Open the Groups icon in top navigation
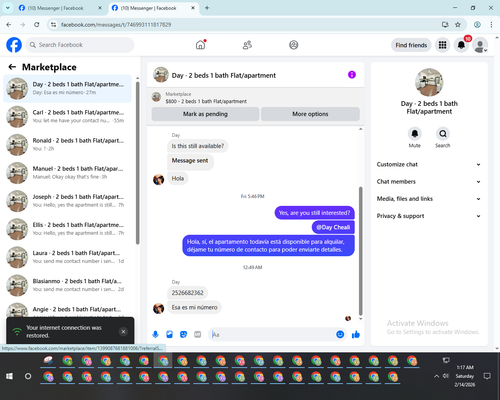Image resolution: width=500 pixels, height=400 pixels. [294, 45]
